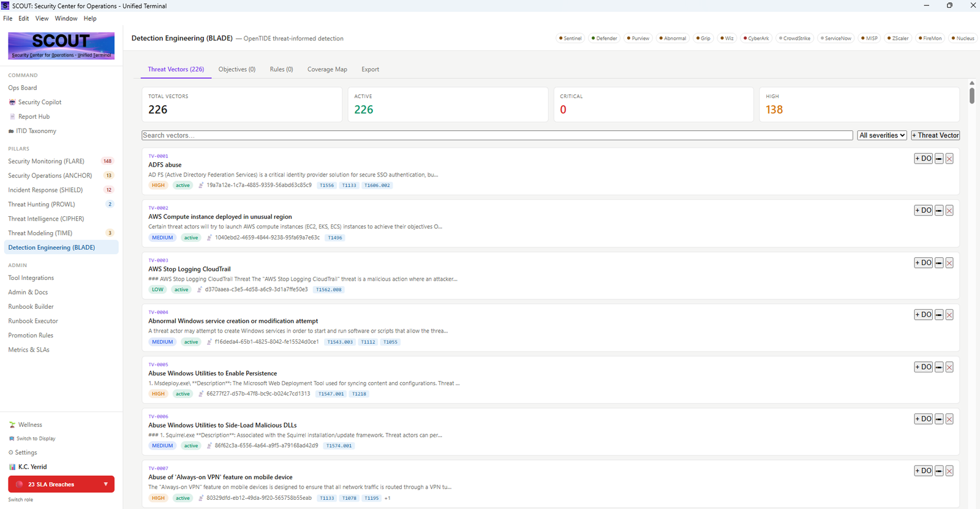The height and width of the screenshot is (509, 980).
Task: Click the K.C. Yerrid profile chart icon
Action: click(12, 467)
